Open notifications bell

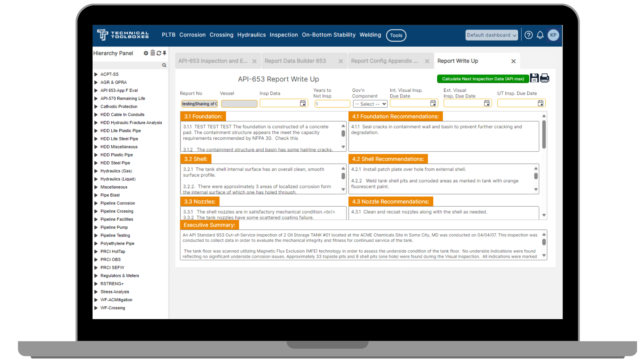[x=540, y=35]
